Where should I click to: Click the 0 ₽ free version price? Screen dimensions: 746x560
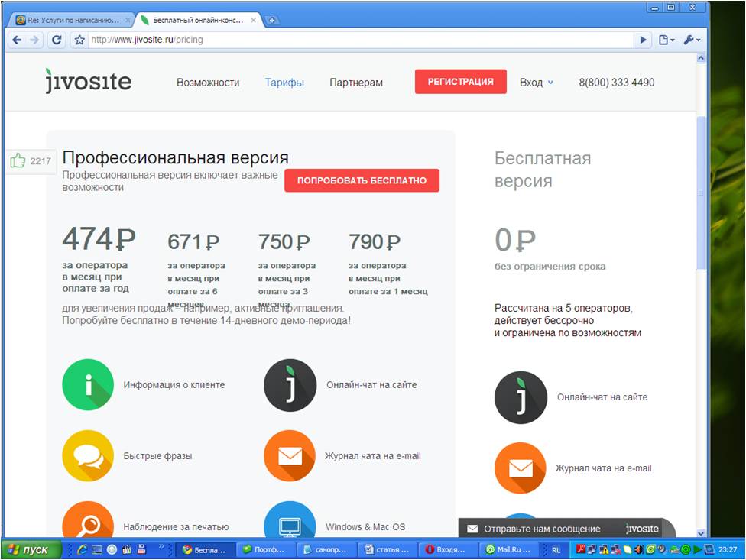tap(515, 240)
